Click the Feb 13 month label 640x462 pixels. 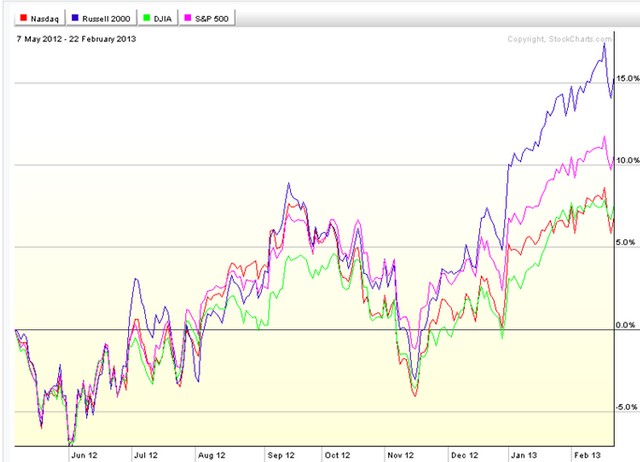587,455
